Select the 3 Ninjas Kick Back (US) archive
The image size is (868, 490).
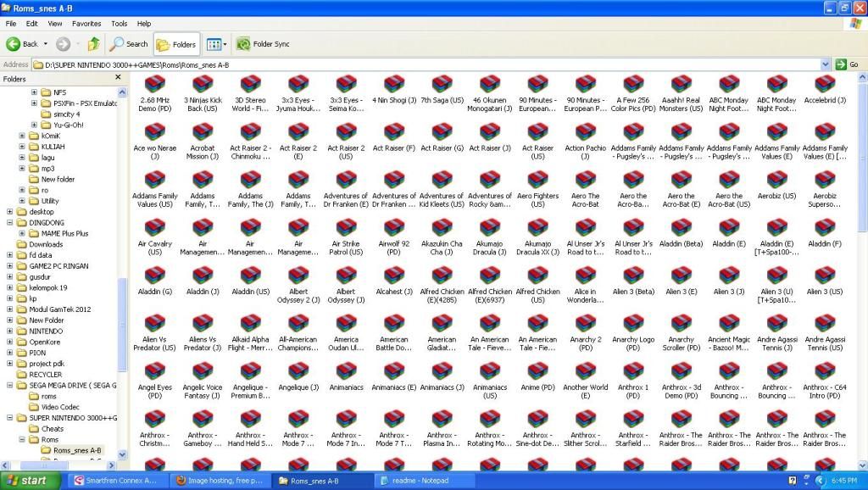pyautogui.click(x=203, y=94)
